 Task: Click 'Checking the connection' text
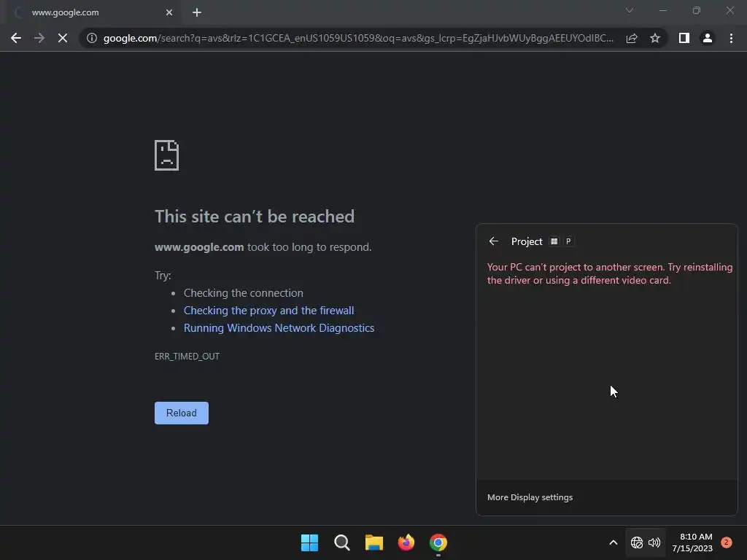[244, 293]
